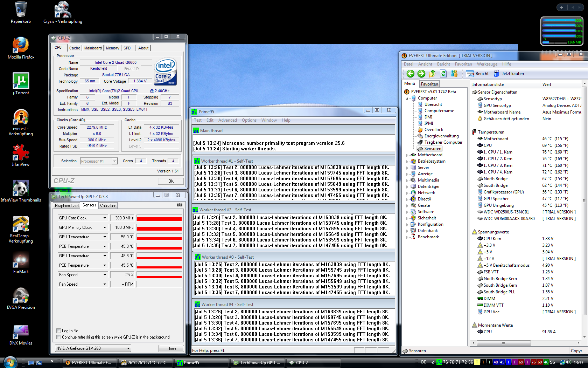Open the Datei menu in EVEREST
The image size is (588, 368).
(x=408, y=64)
